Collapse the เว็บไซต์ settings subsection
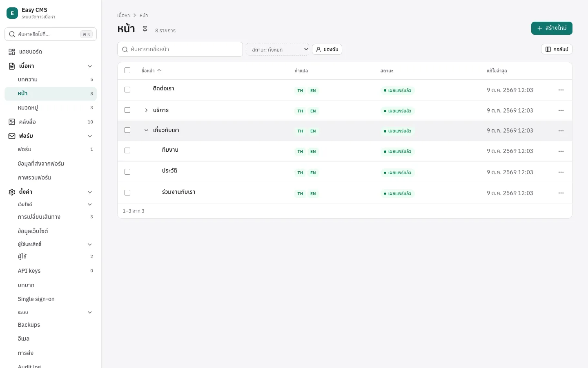 pos(90,204)
